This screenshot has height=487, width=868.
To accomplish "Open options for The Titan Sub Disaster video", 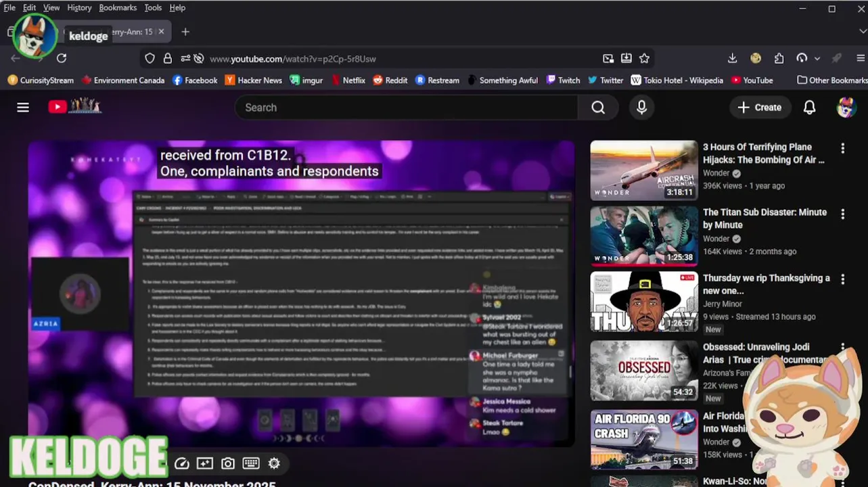I will click(x=842, y=214).
